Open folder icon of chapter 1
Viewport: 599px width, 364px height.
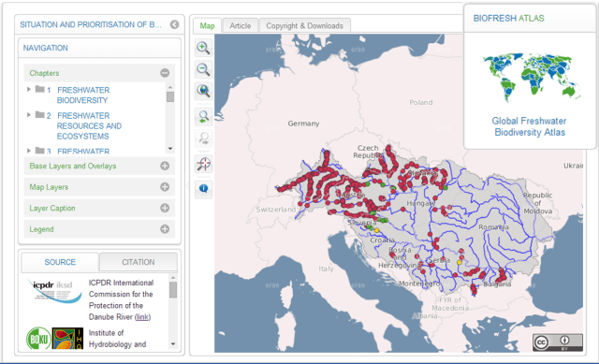39,90
